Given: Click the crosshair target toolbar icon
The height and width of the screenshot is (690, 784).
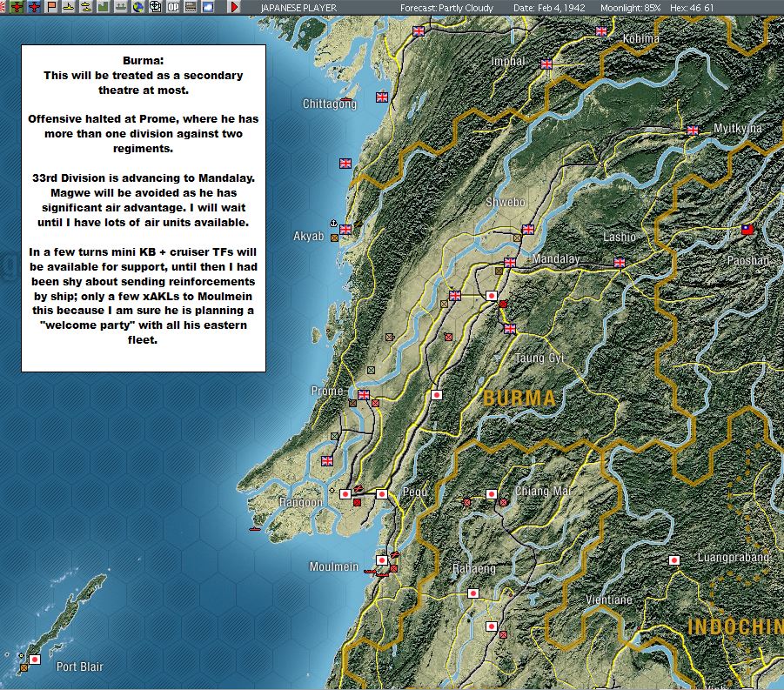Looking at the screenshot, I should click(x=156, y=7).
